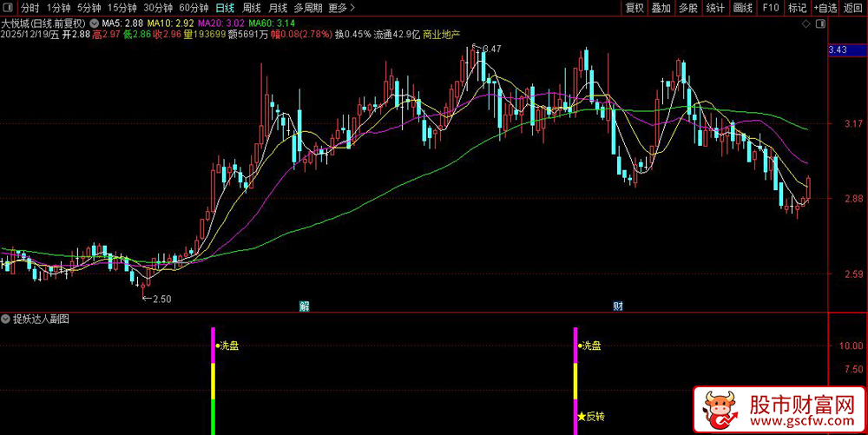This screenshot has height=435, width=868.
Task: Click the MA60: 3.14 indicator label
Action: (x=272, y=23)
